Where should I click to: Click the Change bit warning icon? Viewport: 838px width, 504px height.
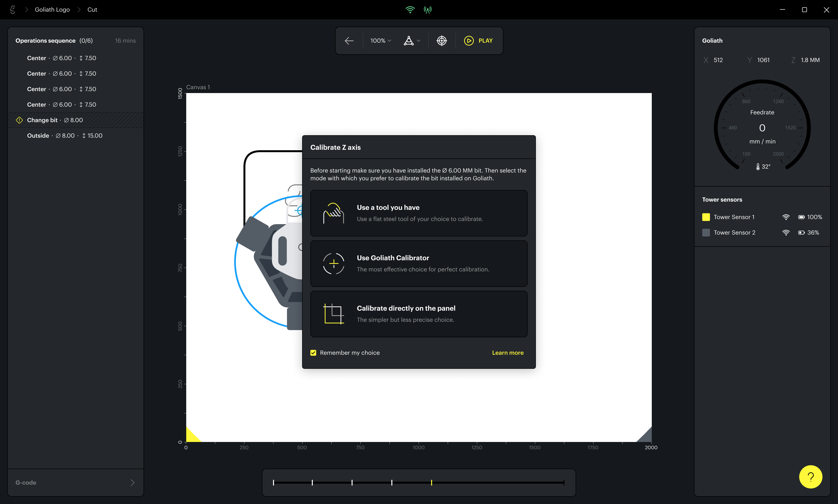(19, 120)
